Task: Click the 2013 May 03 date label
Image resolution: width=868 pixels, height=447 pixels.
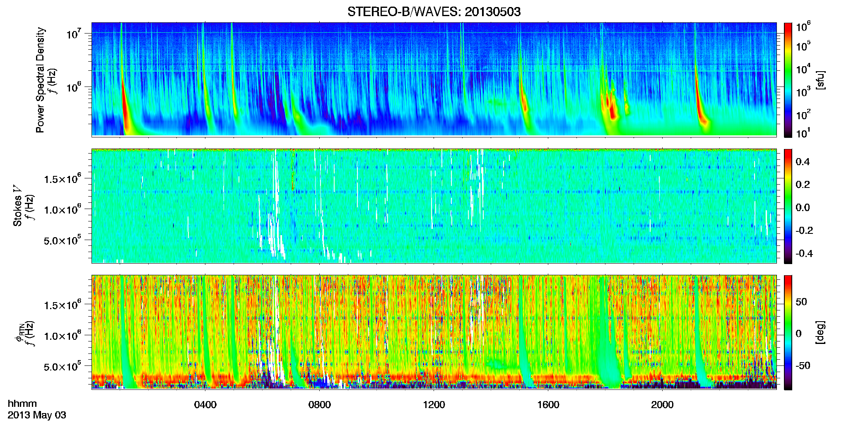Action: (37, 415)
